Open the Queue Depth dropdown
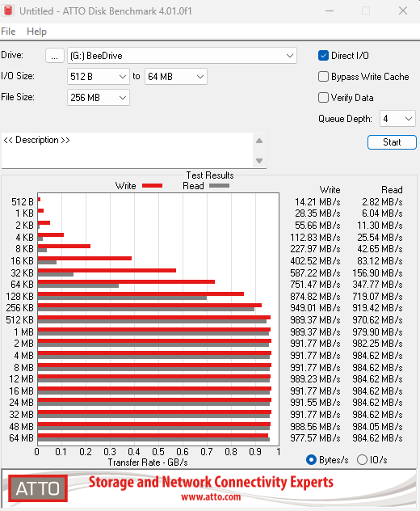This screenshot has height=511, width=420. coord(397,119)
